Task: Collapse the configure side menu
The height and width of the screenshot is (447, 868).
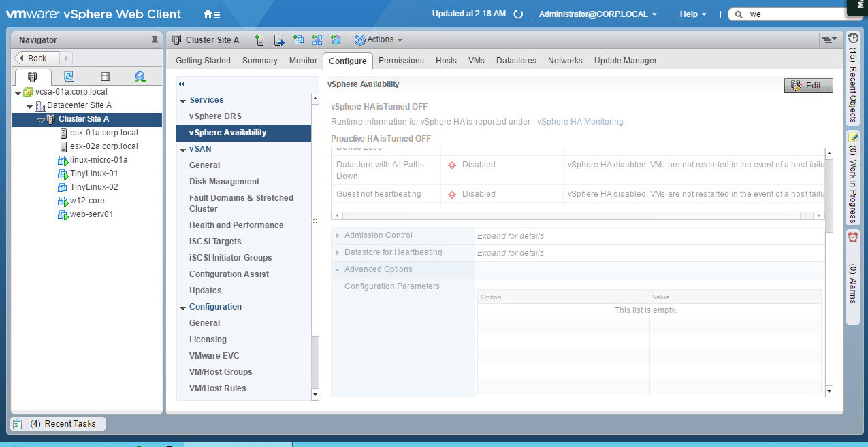Action: [x=182, y=84]
